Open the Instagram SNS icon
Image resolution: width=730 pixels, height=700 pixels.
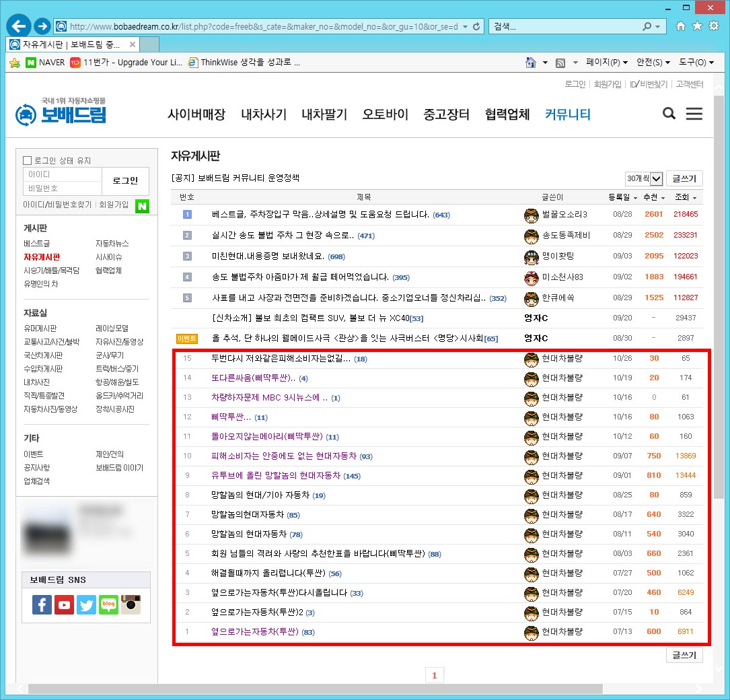131,604
